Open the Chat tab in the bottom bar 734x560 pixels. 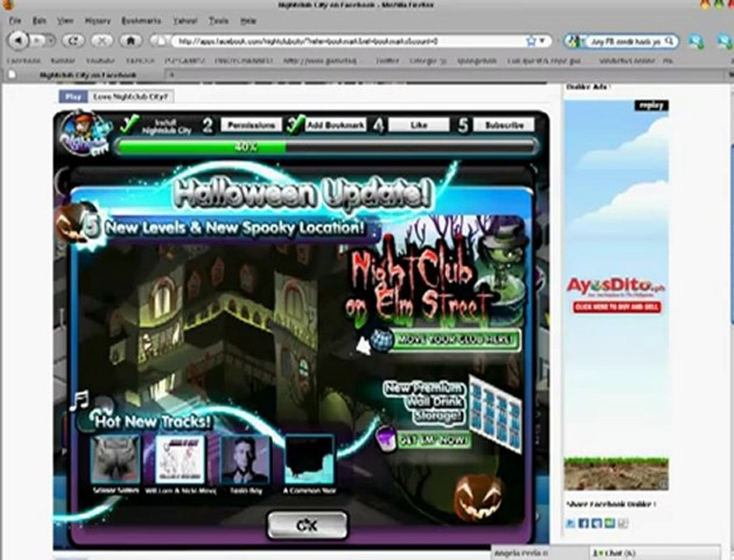coord(655,554)
